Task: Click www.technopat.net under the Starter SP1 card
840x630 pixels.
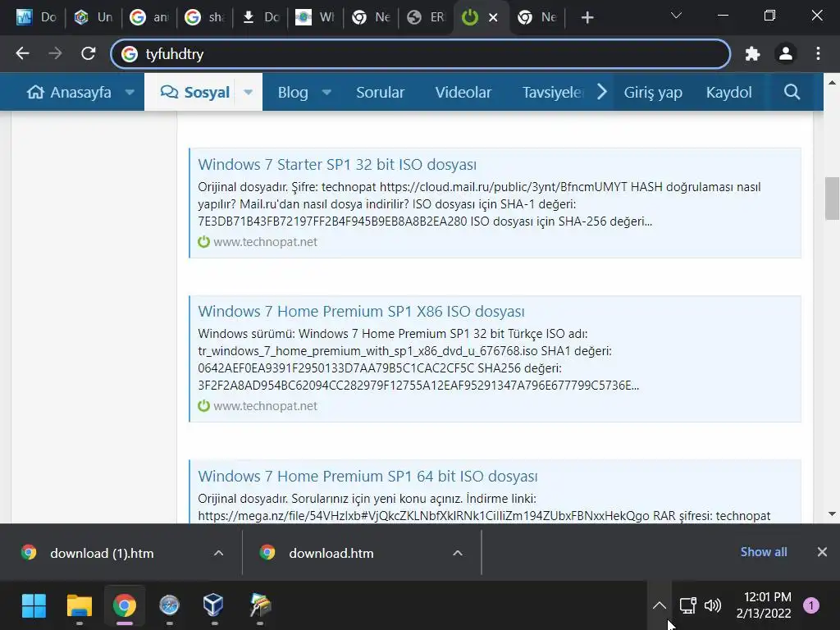Action: [265, 242]
